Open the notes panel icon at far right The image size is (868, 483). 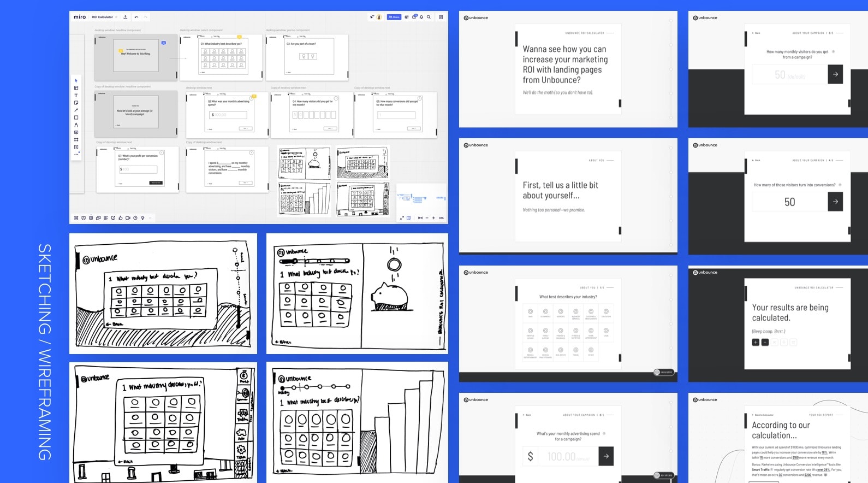pos(441,17)
